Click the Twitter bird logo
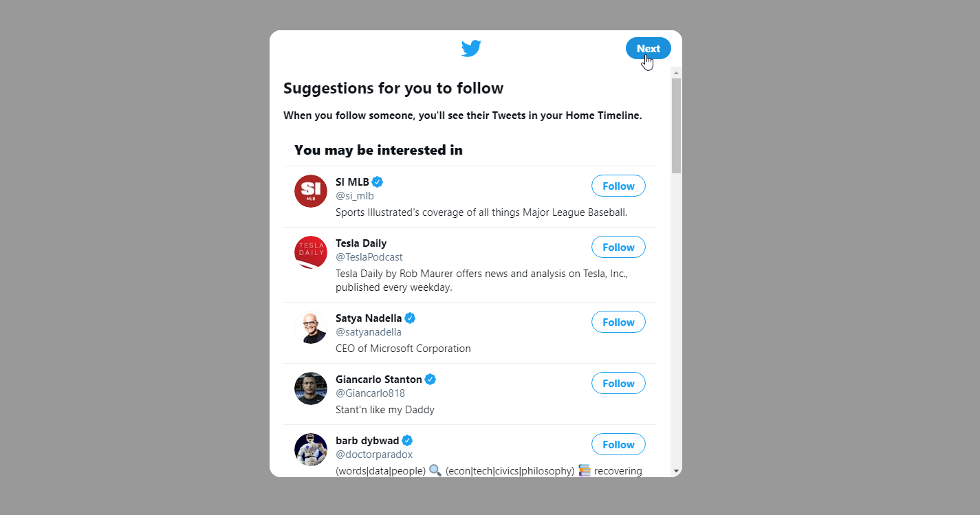 tap(471, 48)
